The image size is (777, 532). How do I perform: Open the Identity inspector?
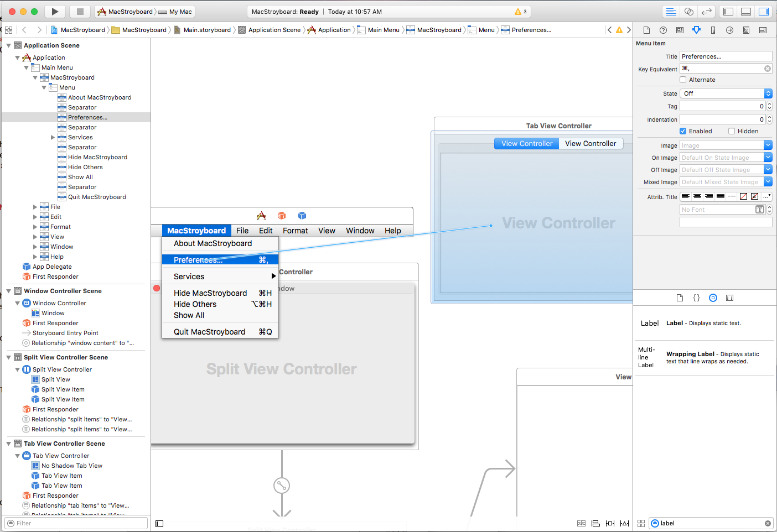[x=680, y=30]
